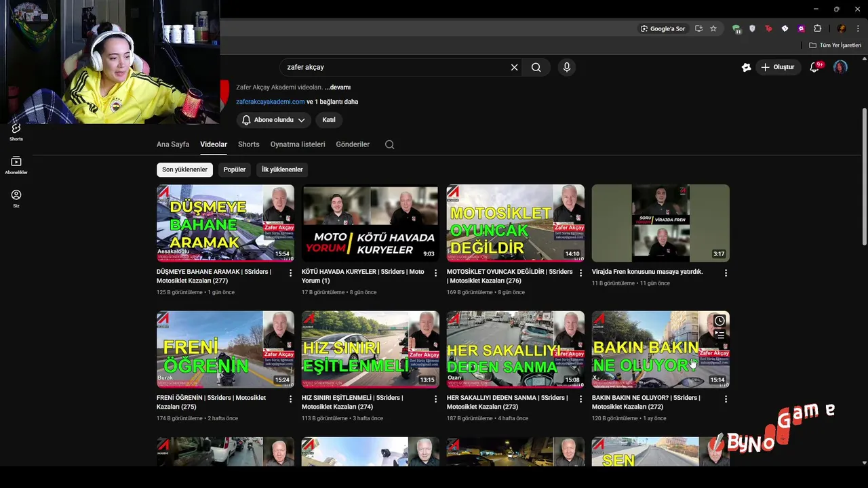868x488 pixels.
Task: Switch to the Videolar tab
Action: pyautogui.click(x=214, y=144)
